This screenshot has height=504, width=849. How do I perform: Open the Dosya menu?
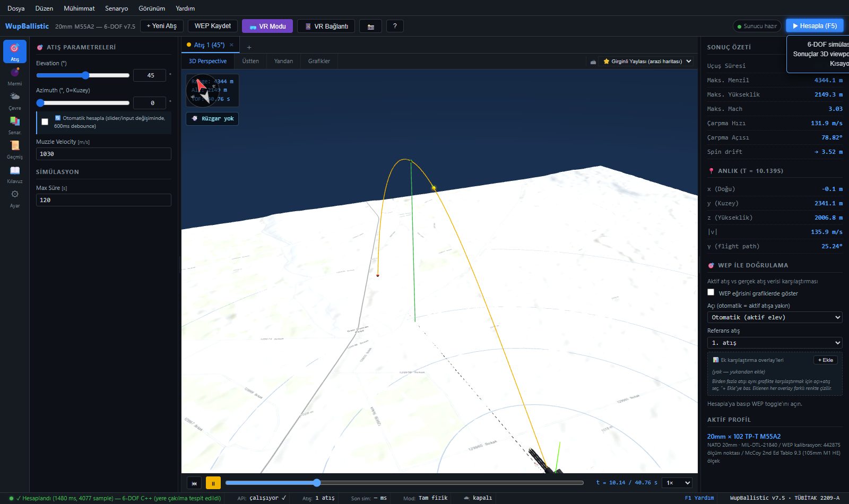pyautogui.click(x=16, y=8)
